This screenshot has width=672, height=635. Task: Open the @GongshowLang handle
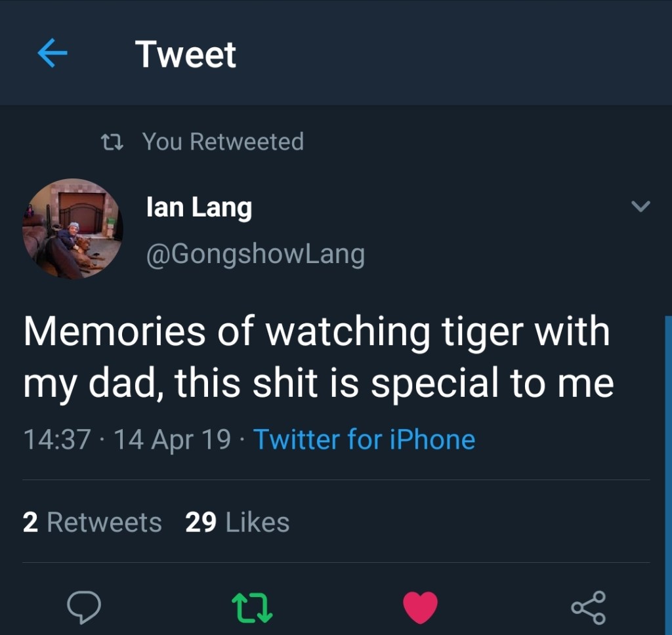tap(255, 254)
